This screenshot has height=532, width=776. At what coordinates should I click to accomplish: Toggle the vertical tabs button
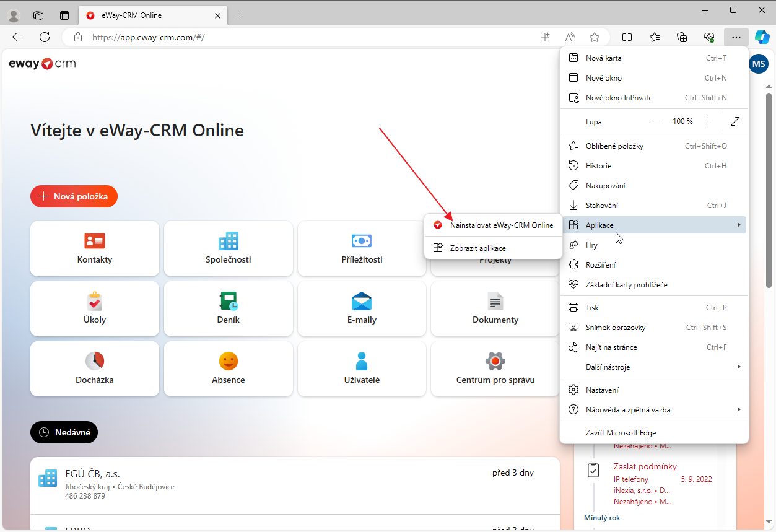(x=64, y=15)
